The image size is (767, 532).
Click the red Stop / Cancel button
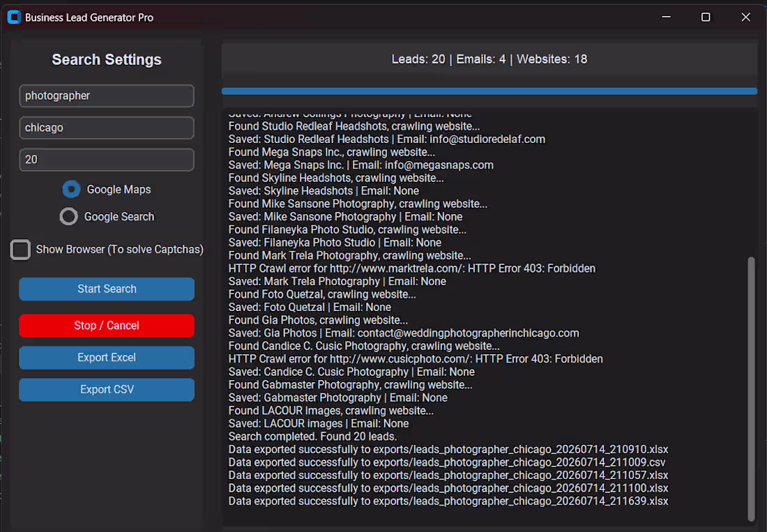(x=107, y=326)
